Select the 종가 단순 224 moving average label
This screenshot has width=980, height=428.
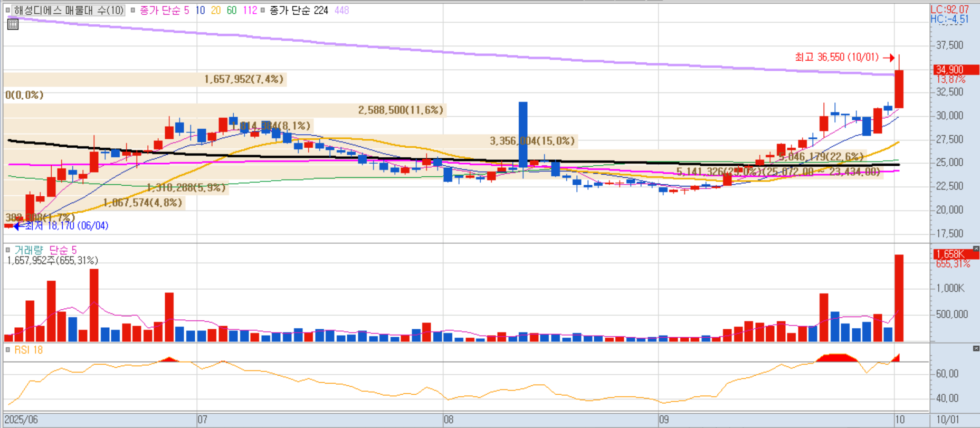point(299,10)
